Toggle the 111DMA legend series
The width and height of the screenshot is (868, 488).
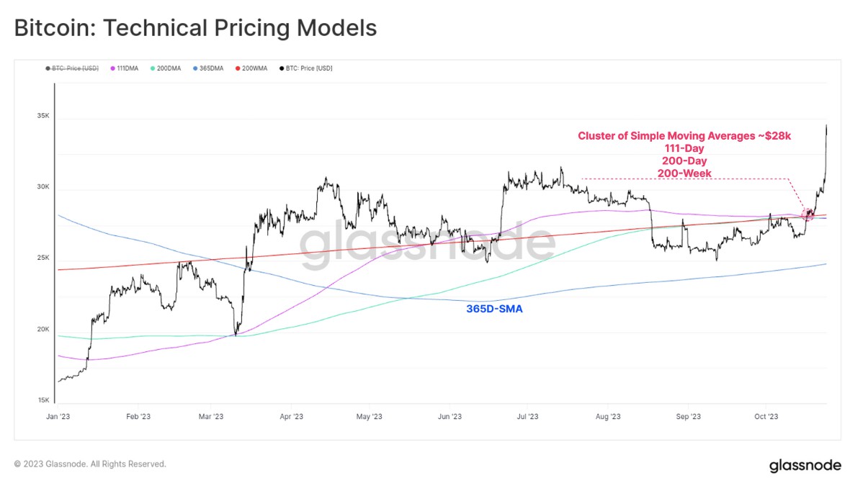pos(127,68)
